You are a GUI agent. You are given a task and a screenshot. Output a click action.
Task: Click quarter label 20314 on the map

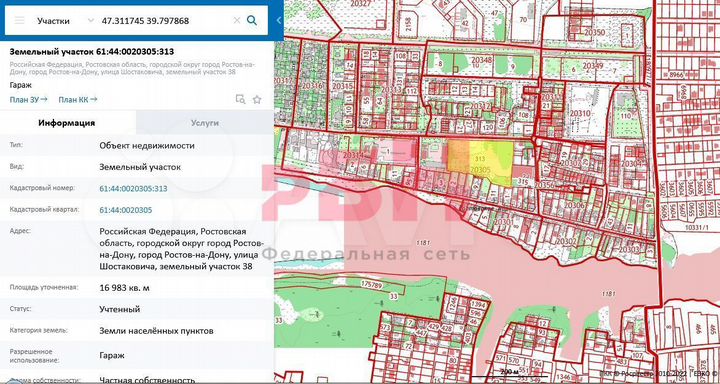click(x=353, y=156)
